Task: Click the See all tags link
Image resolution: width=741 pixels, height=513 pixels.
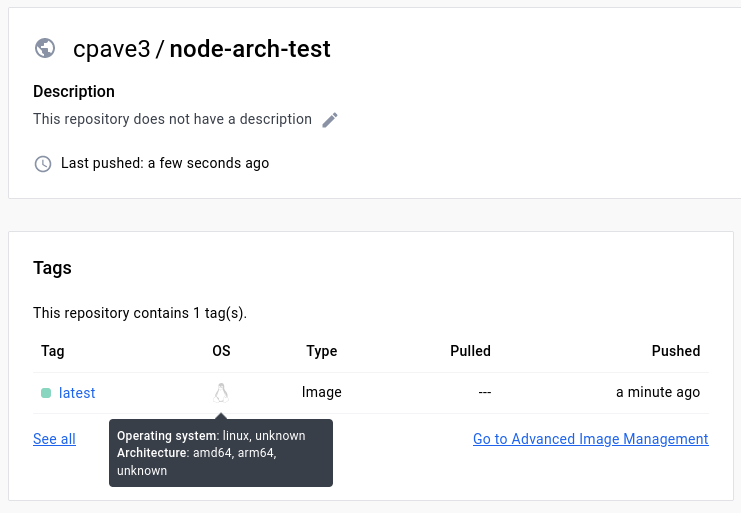Action: coord(54,439)
